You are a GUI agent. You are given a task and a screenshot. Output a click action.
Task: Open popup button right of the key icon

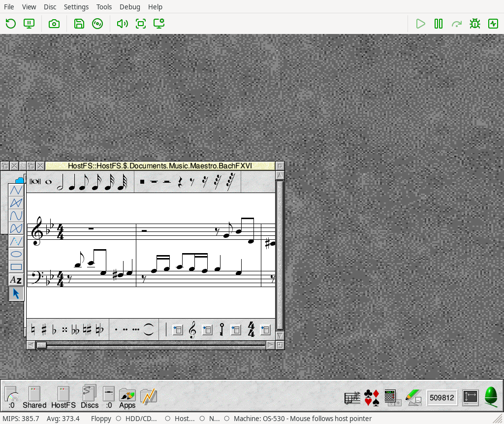[236, 330]
